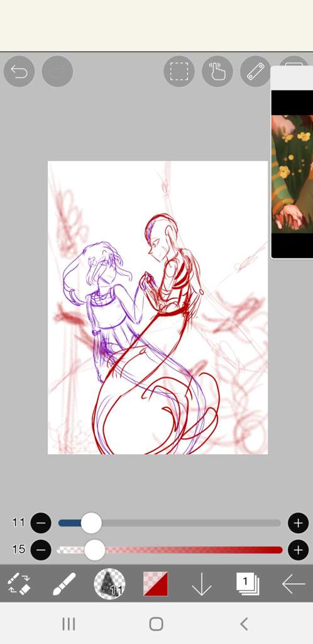Tap the down arrow hide-toolbar button
The width and height of the screenshot is (313, 644).
tap(201, 584)
